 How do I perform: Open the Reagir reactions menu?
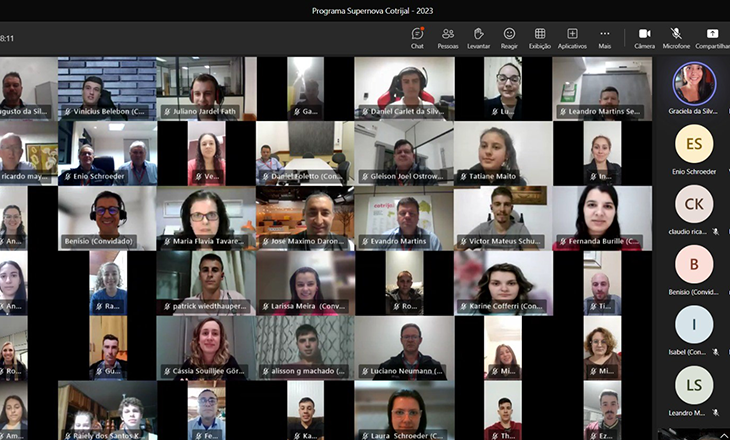pos(509,38)
